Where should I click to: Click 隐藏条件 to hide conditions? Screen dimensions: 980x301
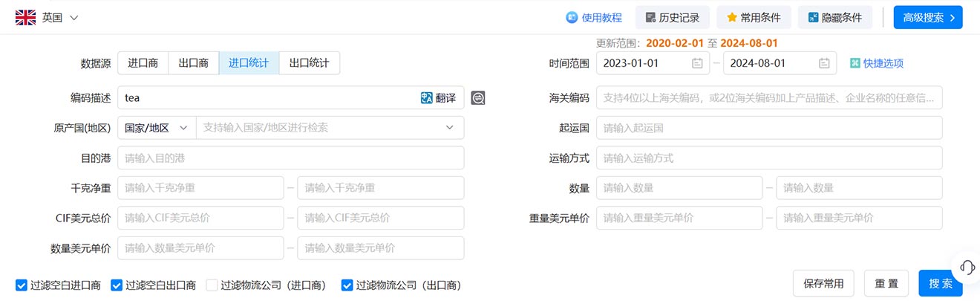(835, 17)
